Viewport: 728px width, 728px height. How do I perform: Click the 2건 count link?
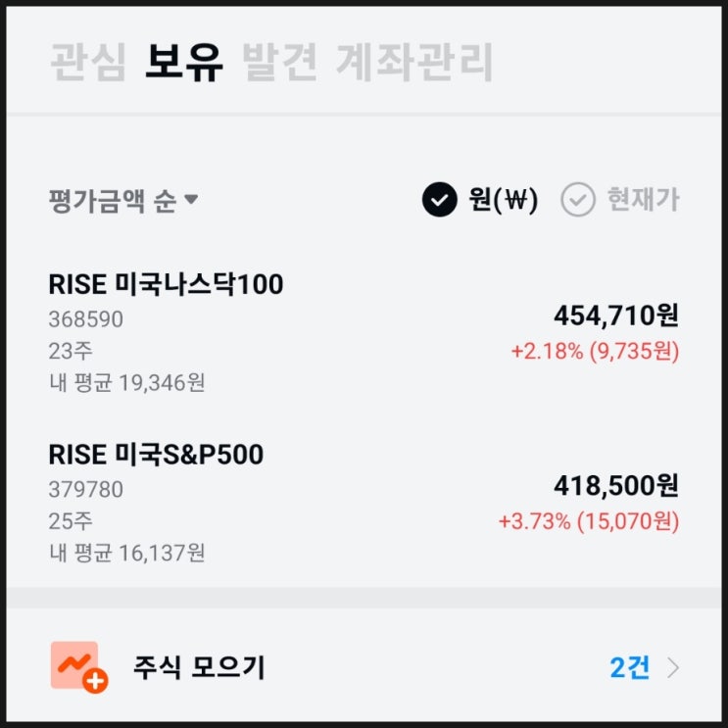629,667
